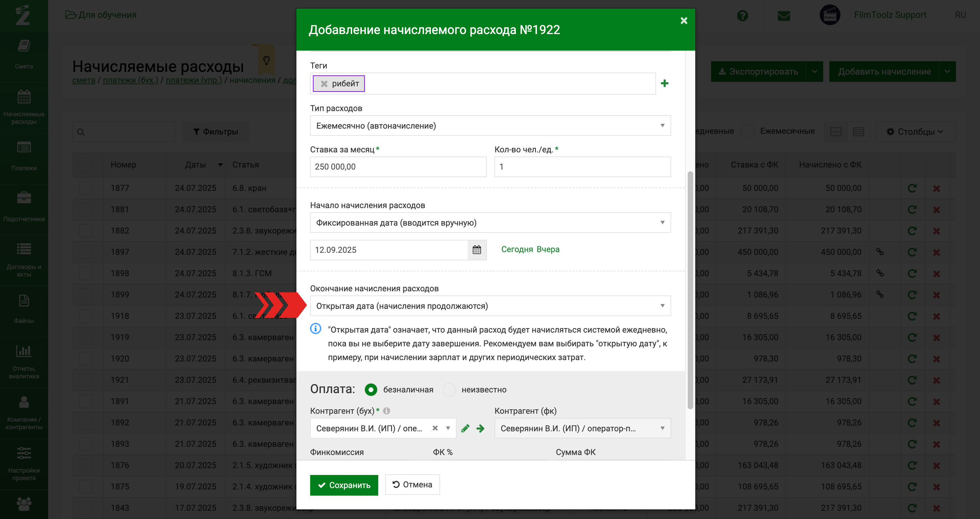The height and width of the screenshot is (519, 980).
Task: Open the Тип расходов dropdown
Action: coord(490,126)
